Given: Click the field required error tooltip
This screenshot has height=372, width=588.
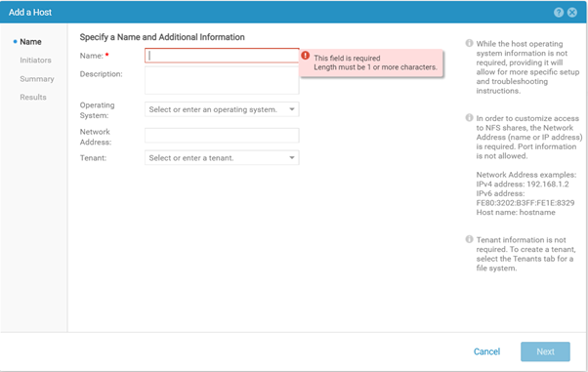Looking at the screenshot, I should click(x=371, y=63).
